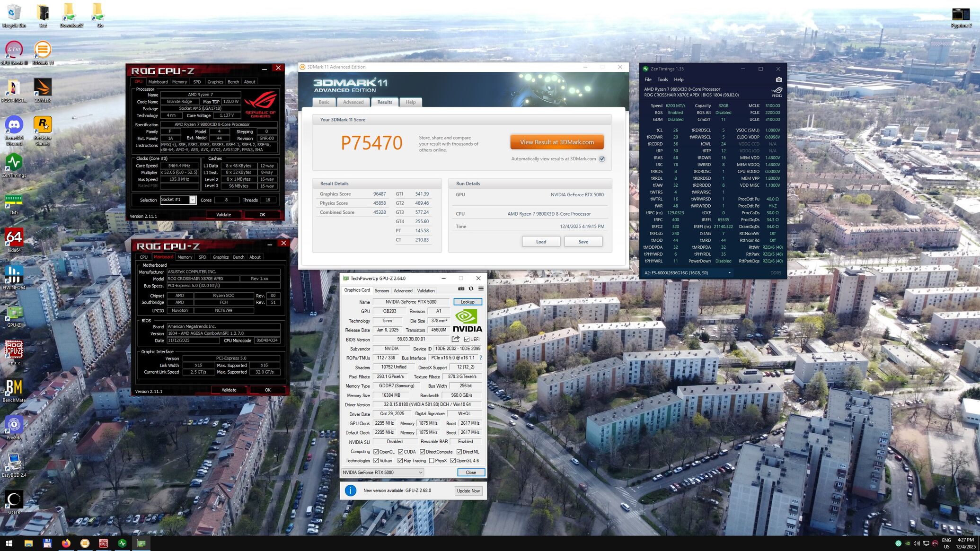
Task: Click the ZenTimings screenshot camera icon
Action: point(779,79)
